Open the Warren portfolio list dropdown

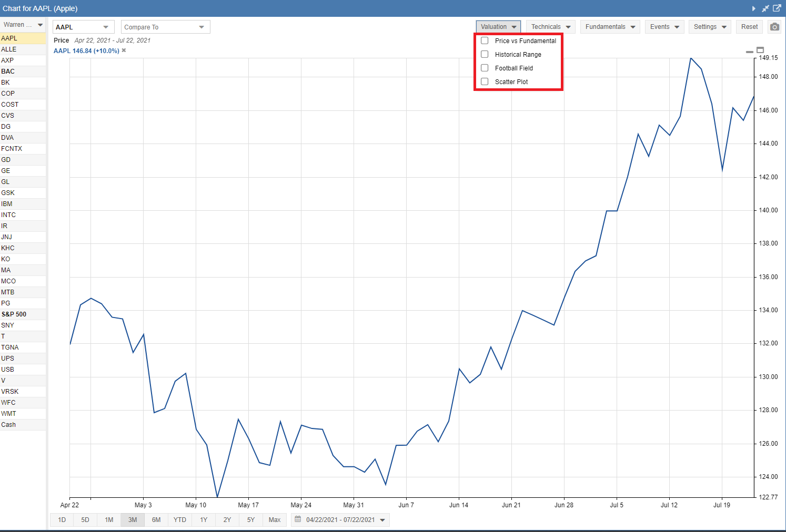[23, 25]
